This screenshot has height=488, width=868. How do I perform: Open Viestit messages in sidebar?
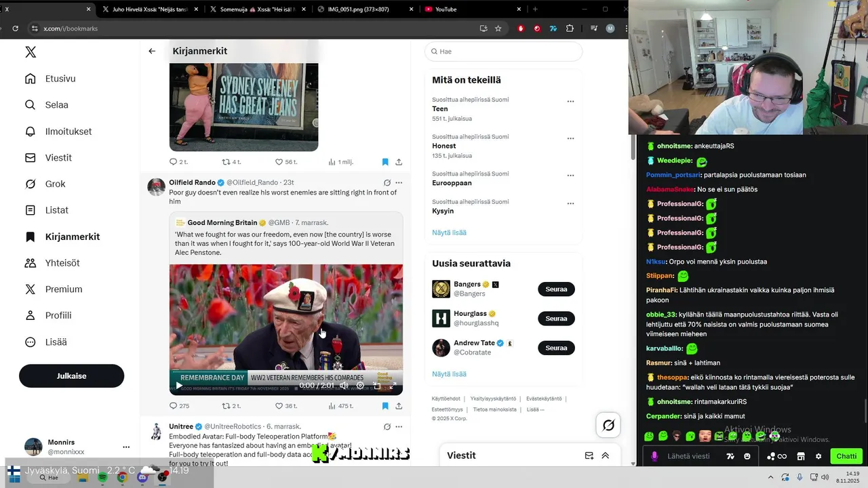pyautogui.click(x=48, y=158)
